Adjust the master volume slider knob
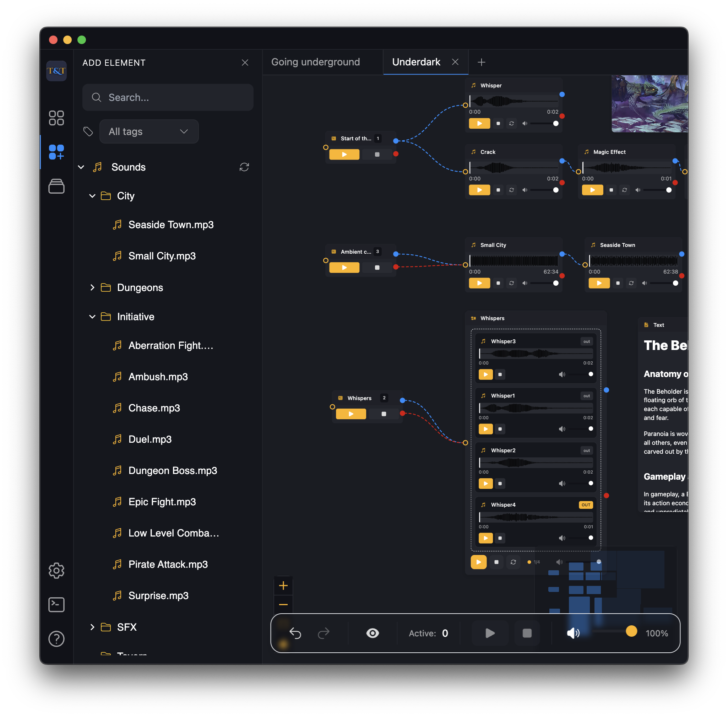Screen dimensions: 728x717 631,631
